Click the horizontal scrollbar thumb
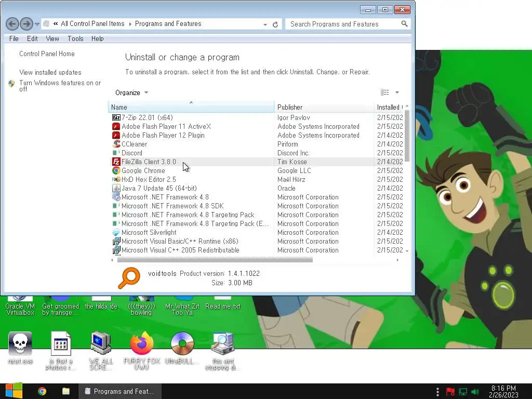 [x=215, y=260]
